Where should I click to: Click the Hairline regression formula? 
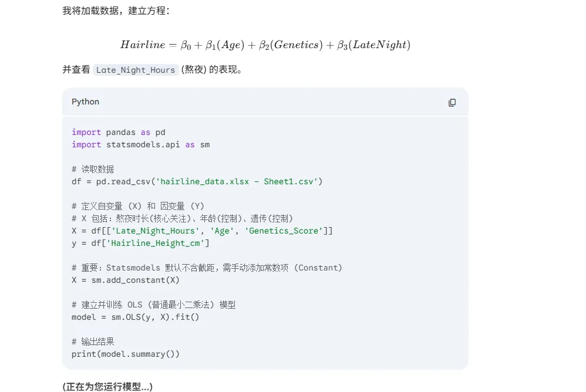(x=265, y=45)
